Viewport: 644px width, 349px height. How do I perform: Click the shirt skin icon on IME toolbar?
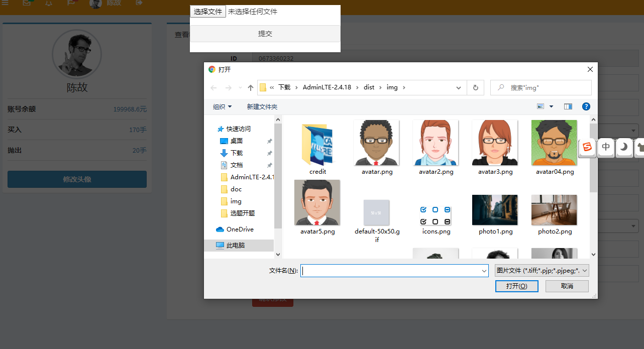639,147
